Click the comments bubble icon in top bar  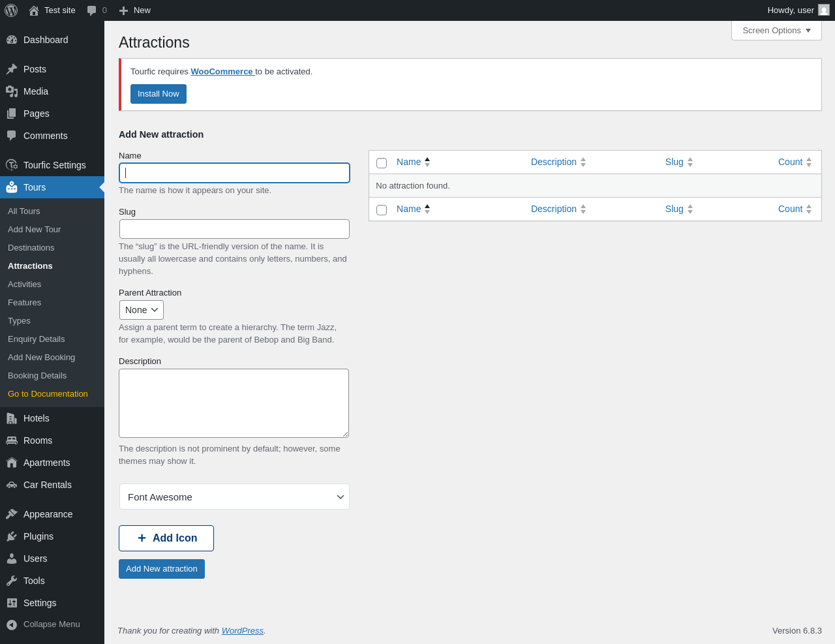point(92,10)
